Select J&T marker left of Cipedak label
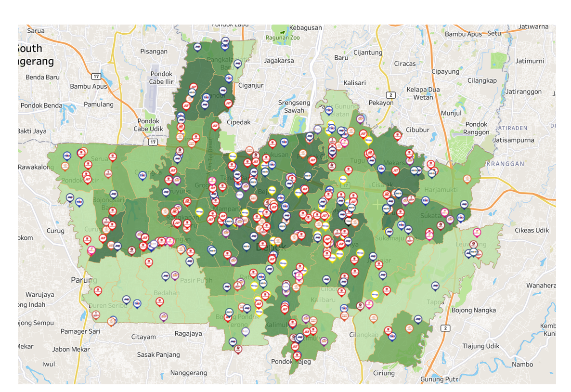The height and width of the screenshot is (392, 571). (215, 127)
